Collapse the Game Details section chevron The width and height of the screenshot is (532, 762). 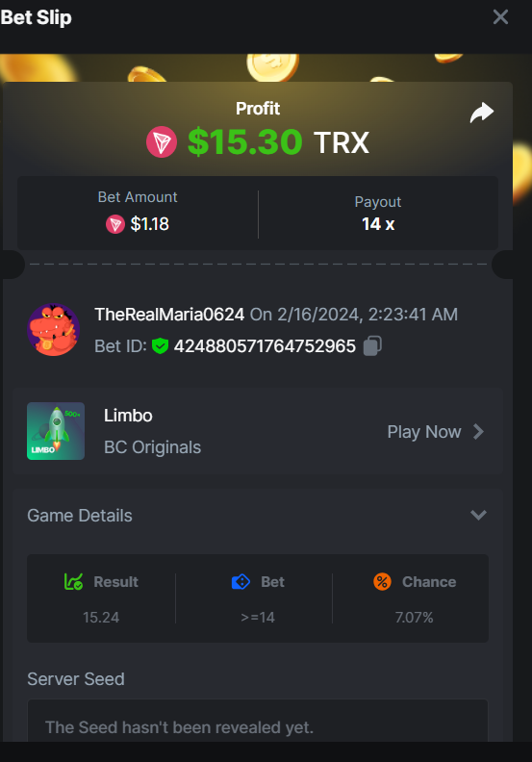click(x=478, y=515)
